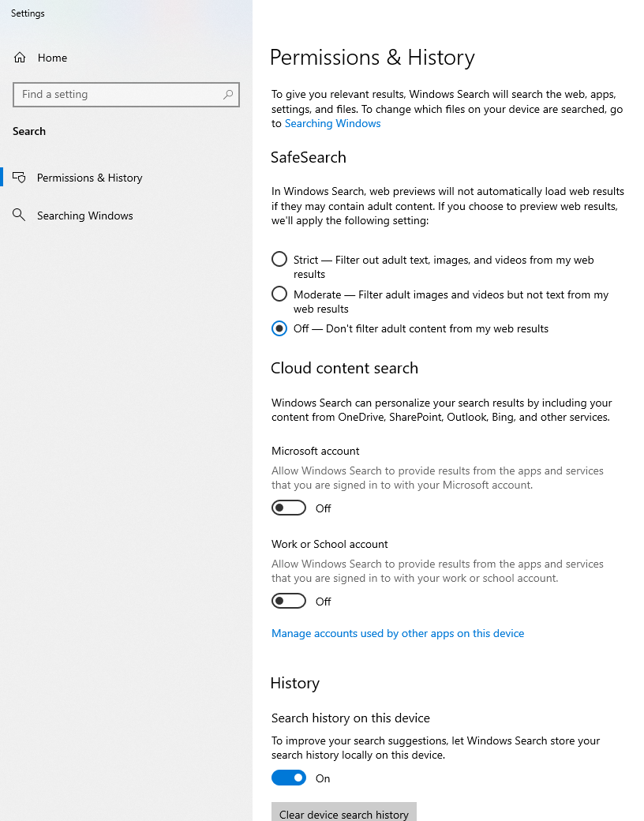Click the Settings window title text
644x821 pixels.
click(28, 13)
